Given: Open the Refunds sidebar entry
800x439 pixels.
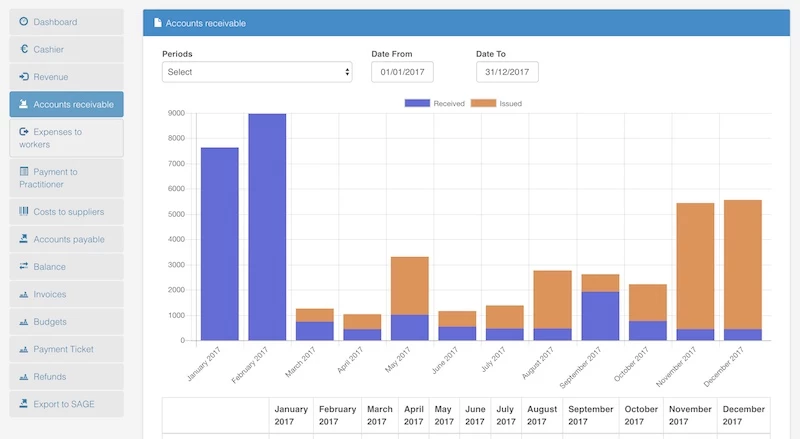Looking at the screenshot, I should [x=67, y=377].
